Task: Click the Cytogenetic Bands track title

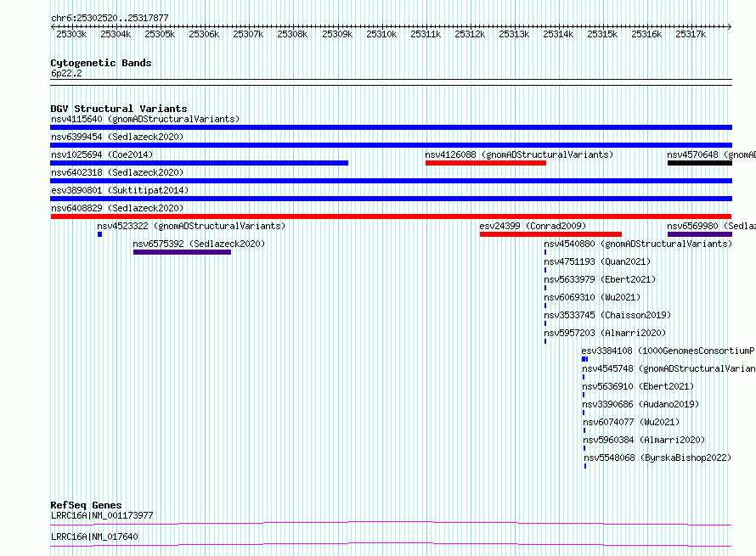Action: pos(101,63)
